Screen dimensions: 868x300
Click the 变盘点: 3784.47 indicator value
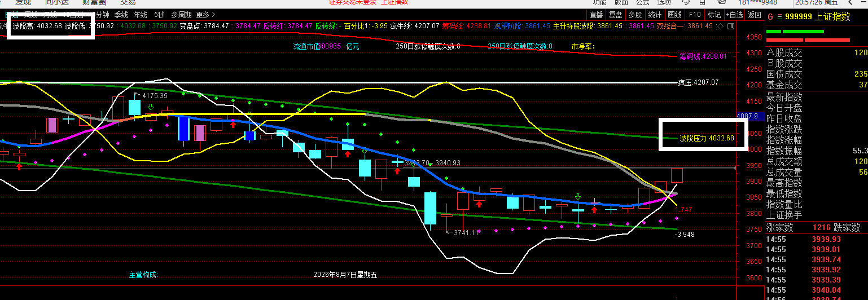[x=204, y=26]
